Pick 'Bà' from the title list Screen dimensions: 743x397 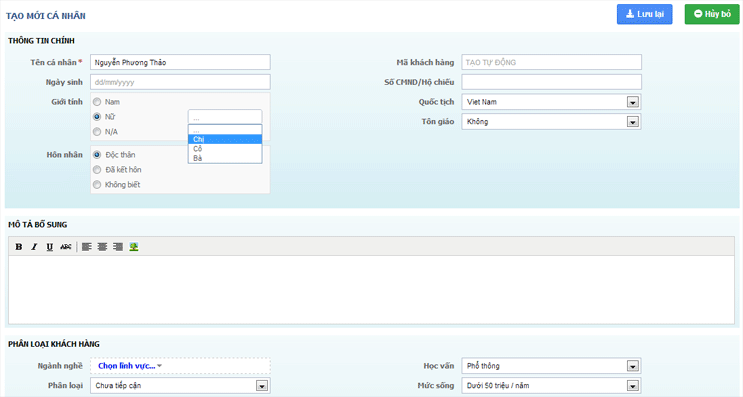click(225, 158)
